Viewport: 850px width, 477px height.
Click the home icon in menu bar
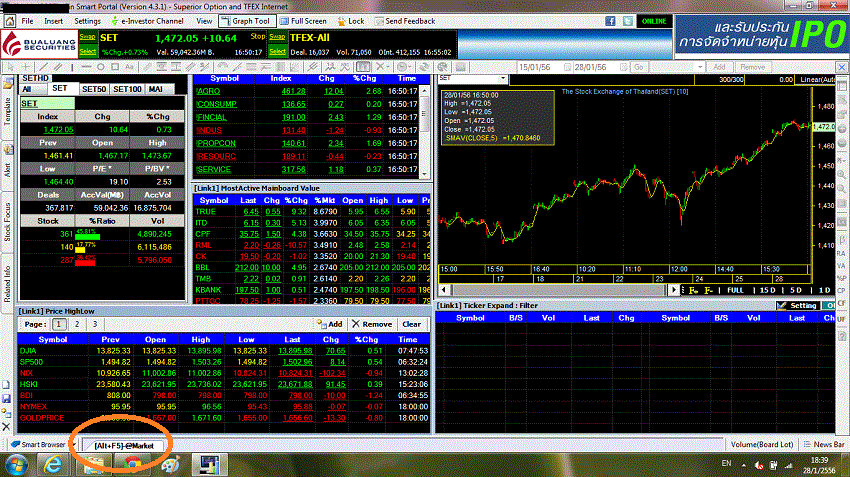coord(10,21)
